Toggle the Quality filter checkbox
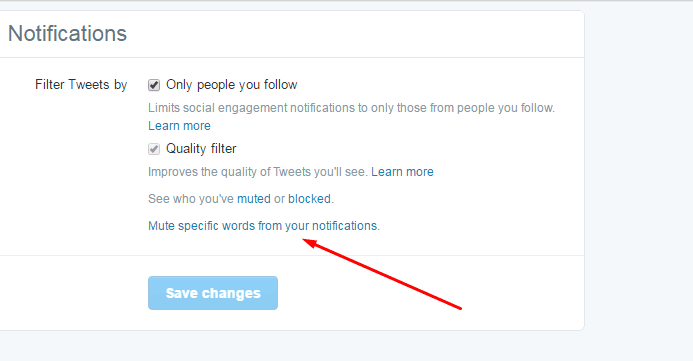 tap(154, 149)
